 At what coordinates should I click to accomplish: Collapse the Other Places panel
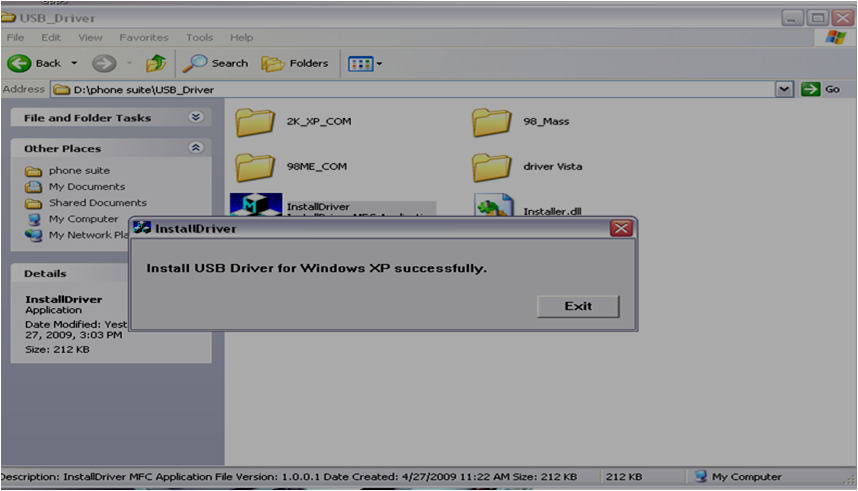(196, 148)
